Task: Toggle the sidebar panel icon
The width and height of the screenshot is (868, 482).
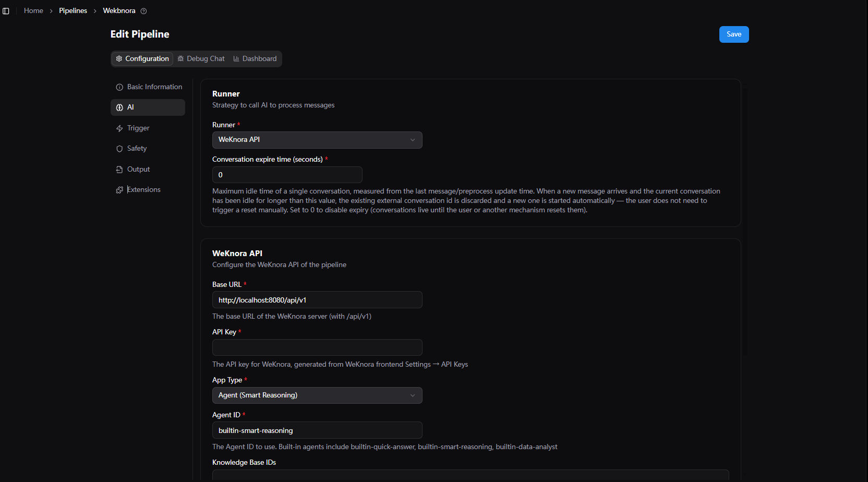Action: click(x=6, y=11)
